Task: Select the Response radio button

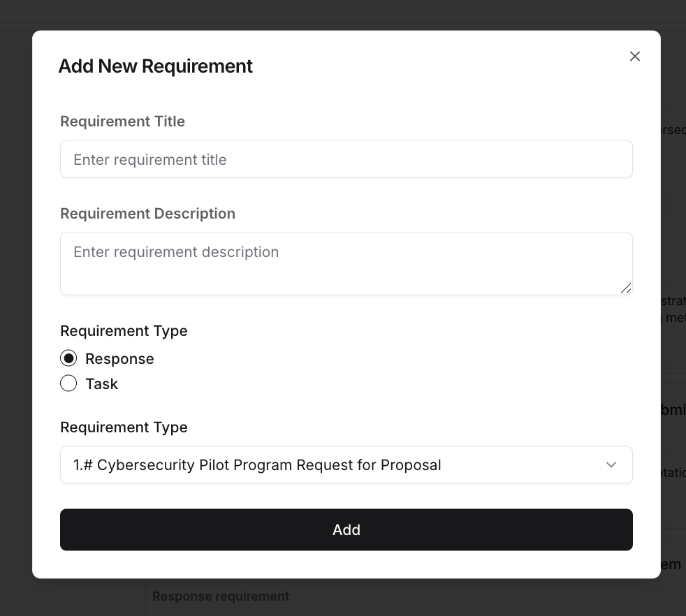Action: pyautogui.click(x=68, y=358)
